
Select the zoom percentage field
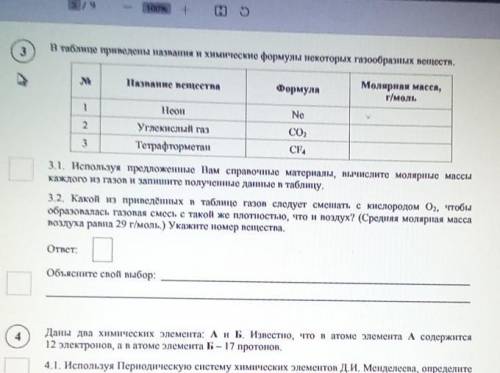(156, 8)
